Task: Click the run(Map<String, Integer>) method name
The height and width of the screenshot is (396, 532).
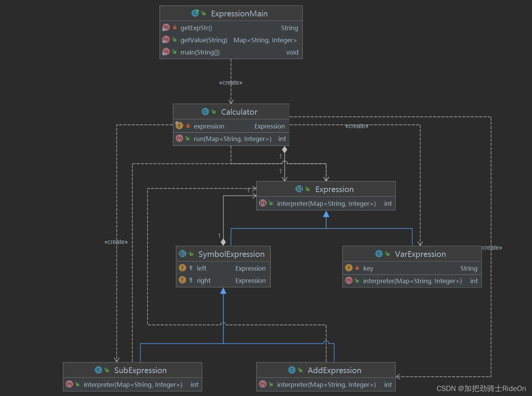Action: (x=233, y=139)
